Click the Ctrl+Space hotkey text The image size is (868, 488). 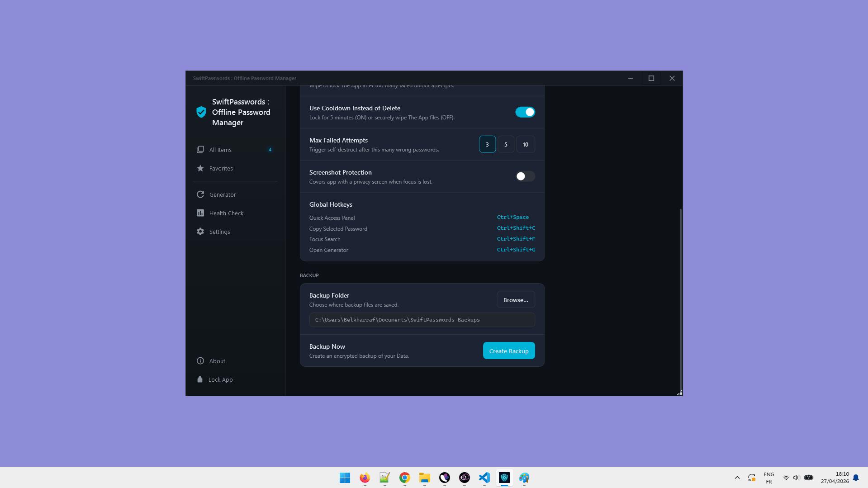pyautogui.click(x=512, y=217)
